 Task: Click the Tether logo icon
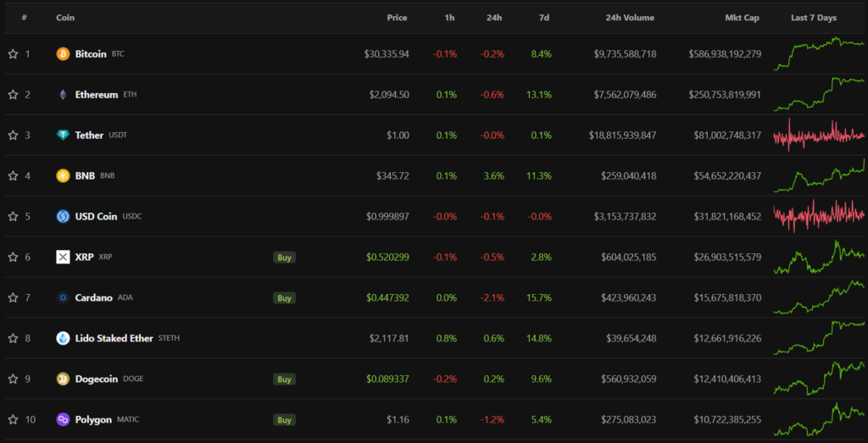click(63, 136)
